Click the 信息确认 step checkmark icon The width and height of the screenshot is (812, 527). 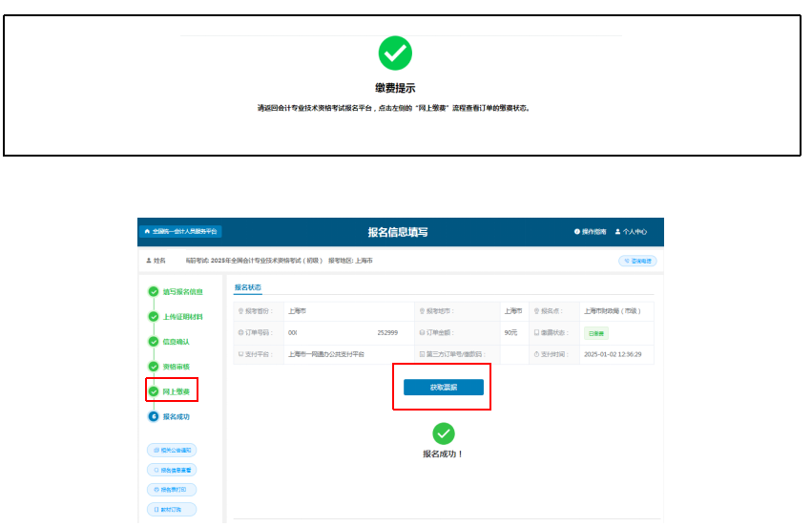tap(153, 342)
